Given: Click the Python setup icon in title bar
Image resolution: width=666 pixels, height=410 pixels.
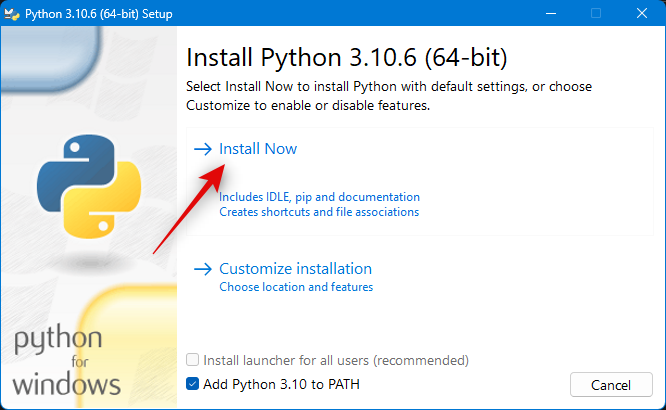Looking at the screenshot, I should pos(14,13).
